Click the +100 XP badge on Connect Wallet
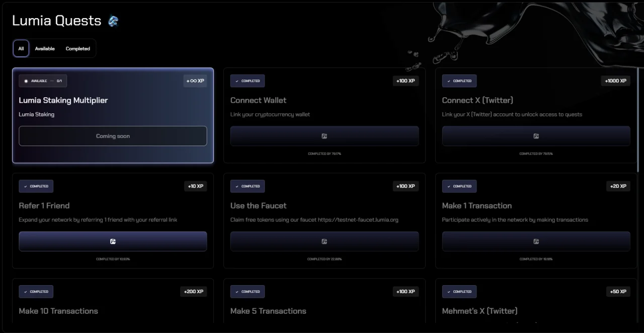This screenshot has height=333, width=644. click(x=406, y=81)
